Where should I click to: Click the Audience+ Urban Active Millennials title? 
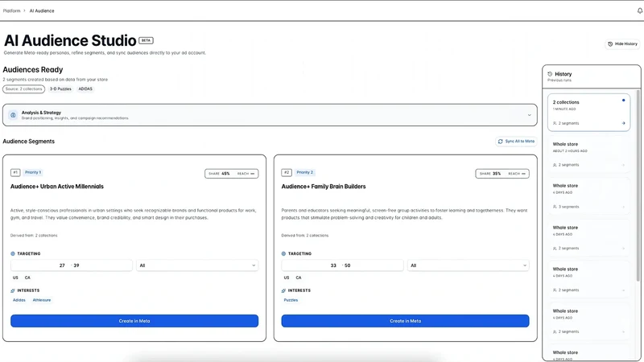[x=57, y=187]
